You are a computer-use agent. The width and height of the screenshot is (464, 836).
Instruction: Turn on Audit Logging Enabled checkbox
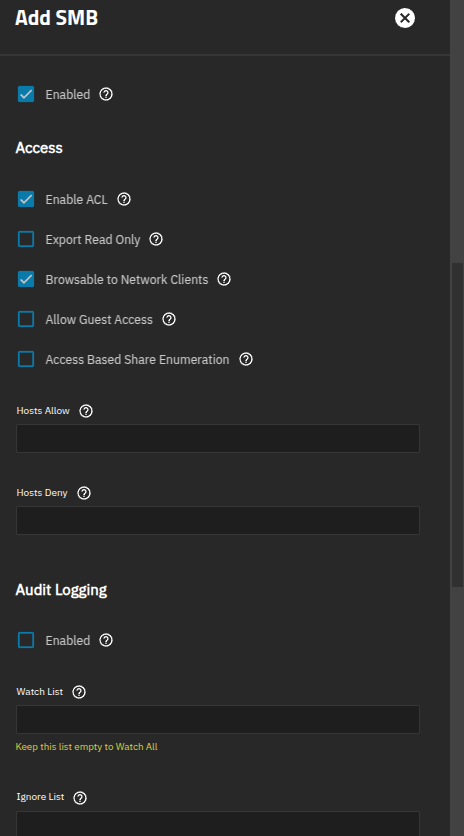[x=26, y=640]
